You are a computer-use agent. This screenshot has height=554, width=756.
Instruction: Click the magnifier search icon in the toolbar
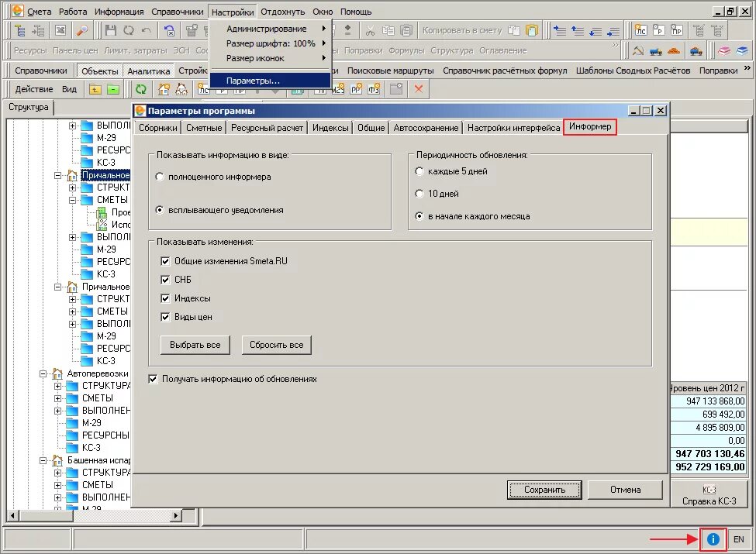tap(82, 31)
